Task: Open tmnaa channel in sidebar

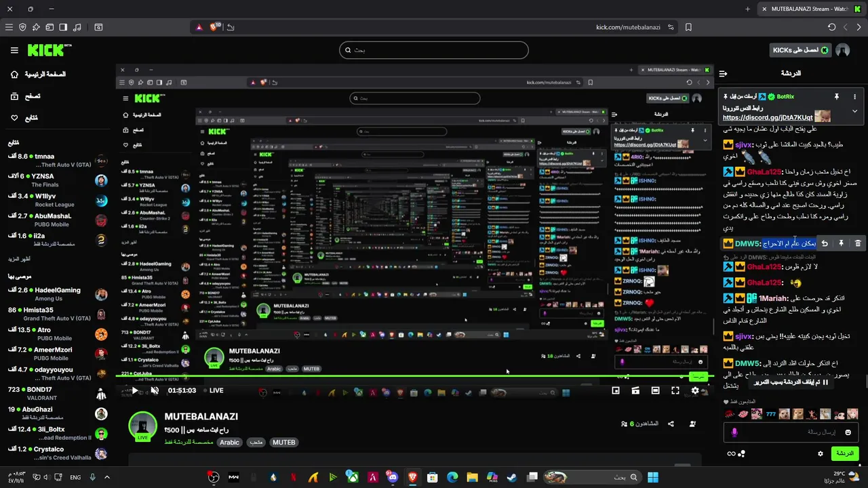Action: coord(58,161)
